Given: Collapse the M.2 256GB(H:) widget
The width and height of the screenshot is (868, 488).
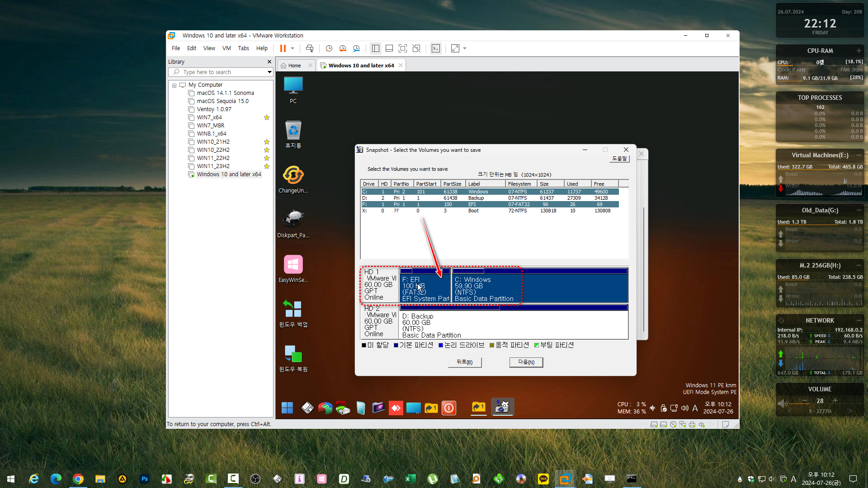Looking at the screenshot, I should 859,265.
